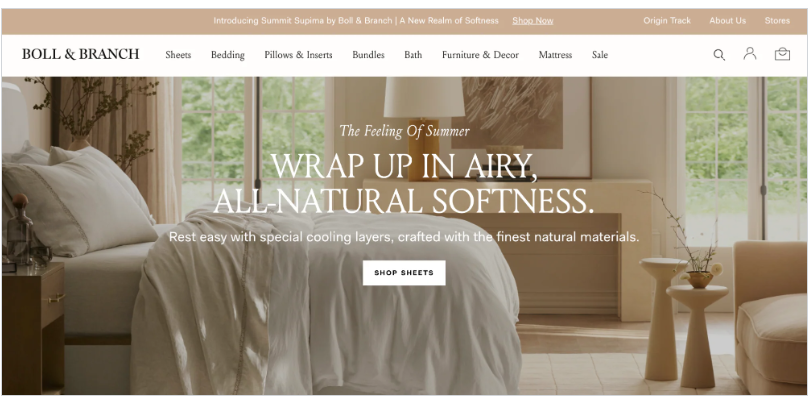
Task: Click the Boll & Branch logo
Action: [81, 54]
